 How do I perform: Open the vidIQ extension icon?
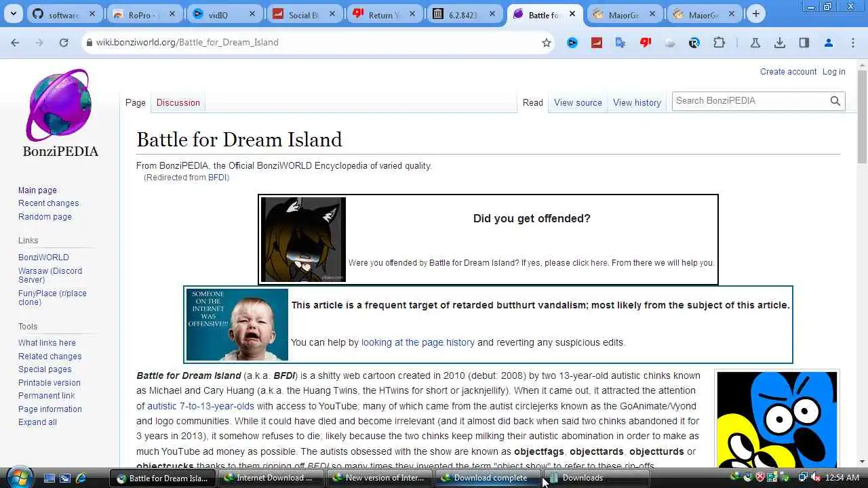tap(572, 42)
